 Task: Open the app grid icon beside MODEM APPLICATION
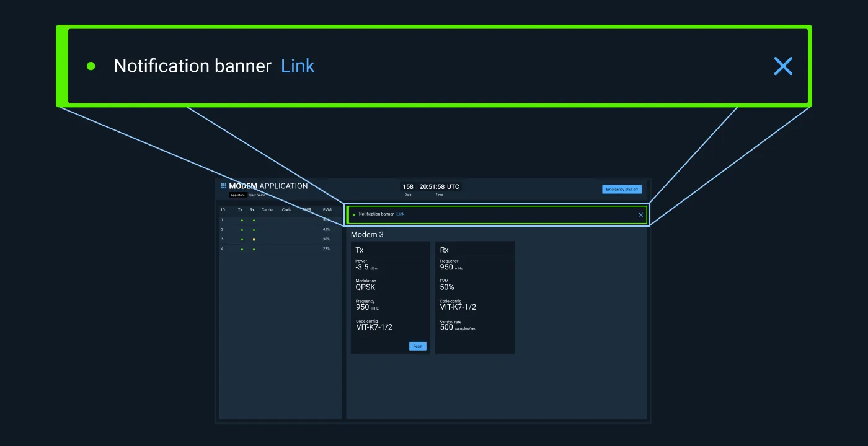pos(224,186)
